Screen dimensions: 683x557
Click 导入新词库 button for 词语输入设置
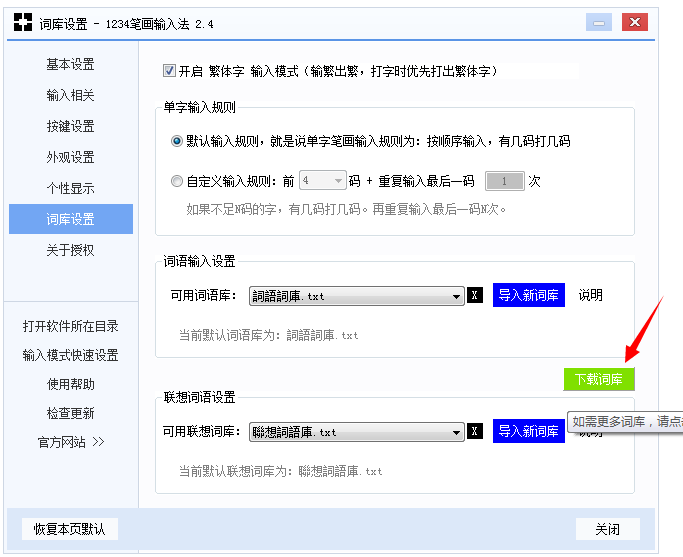point(528,296)
